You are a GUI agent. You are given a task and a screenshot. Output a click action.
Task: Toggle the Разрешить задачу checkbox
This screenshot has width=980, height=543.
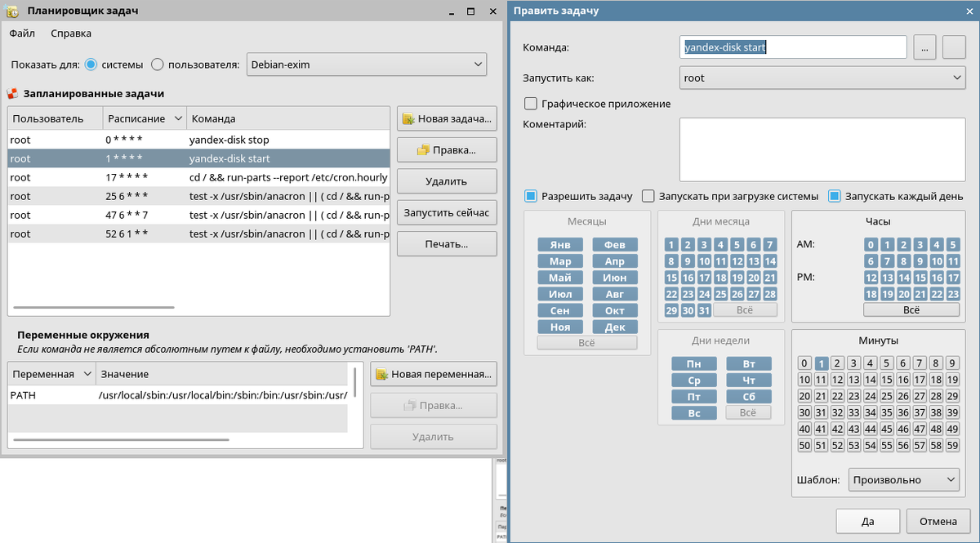click(x=531, y=196)
